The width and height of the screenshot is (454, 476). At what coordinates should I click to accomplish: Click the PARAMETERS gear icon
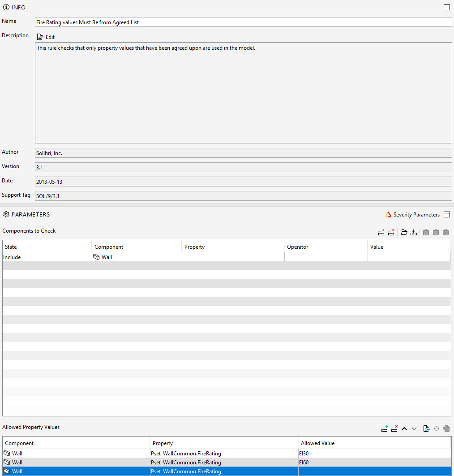(6, 214)
